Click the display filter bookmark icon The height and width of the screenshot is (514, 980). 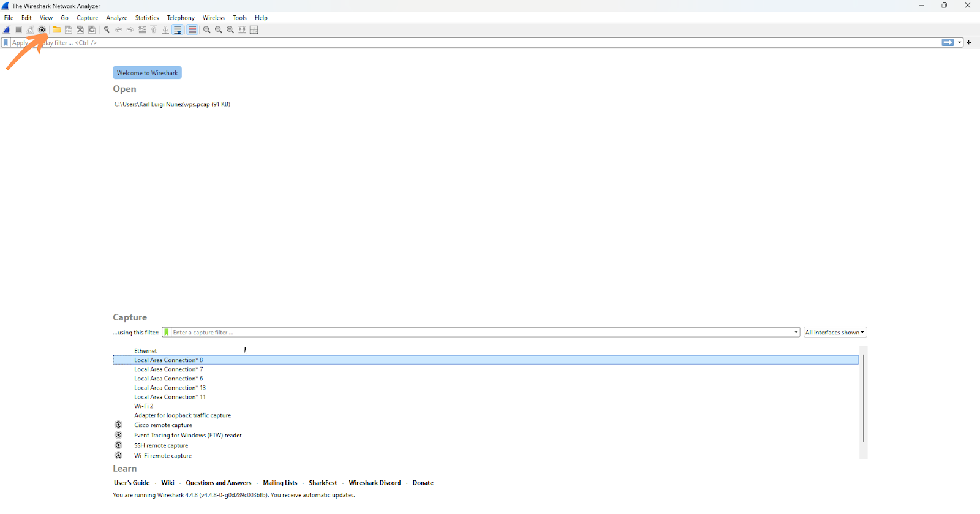click(6, 43)
